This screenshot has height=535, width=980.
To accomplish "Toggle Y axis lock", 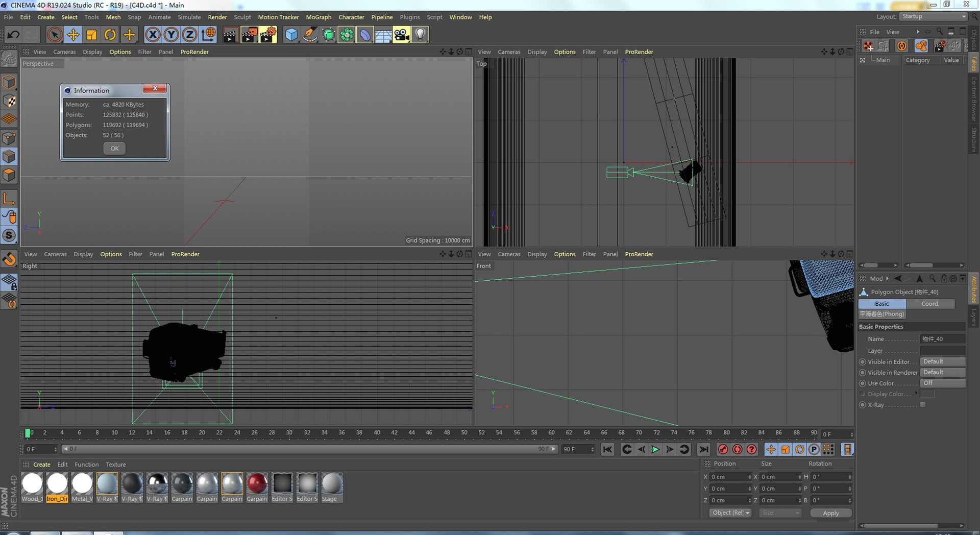I will pos(171,35).
